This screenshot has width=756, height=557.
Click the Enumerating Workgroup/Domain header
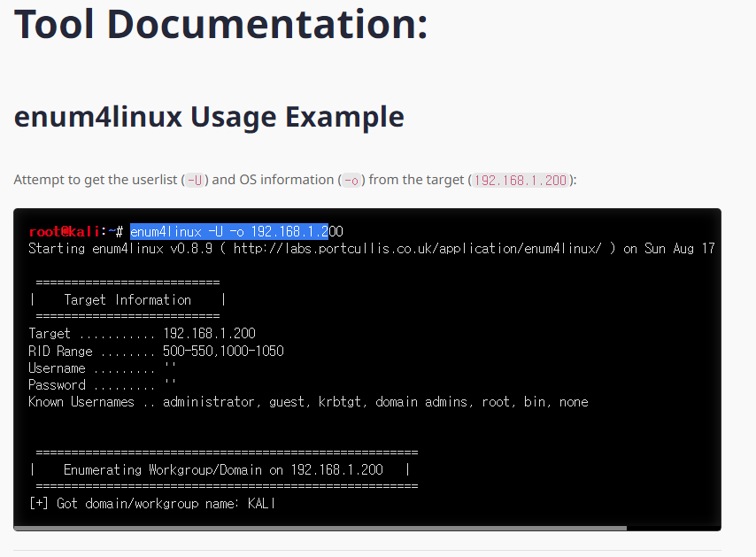223,469
